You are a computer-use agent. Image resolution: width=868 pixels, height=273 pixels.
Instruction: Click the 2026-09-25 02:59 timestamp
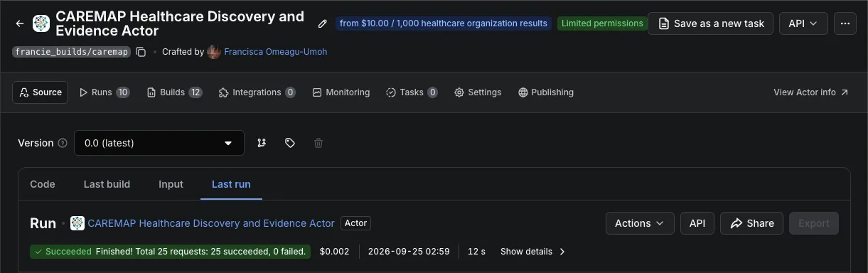click(x=409, y=252)
